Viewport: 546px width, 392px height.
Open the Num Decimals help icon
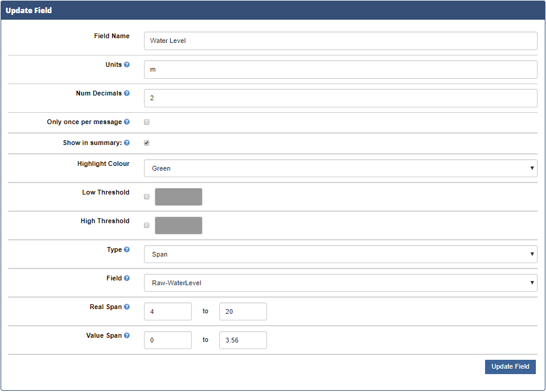(127, 93)
